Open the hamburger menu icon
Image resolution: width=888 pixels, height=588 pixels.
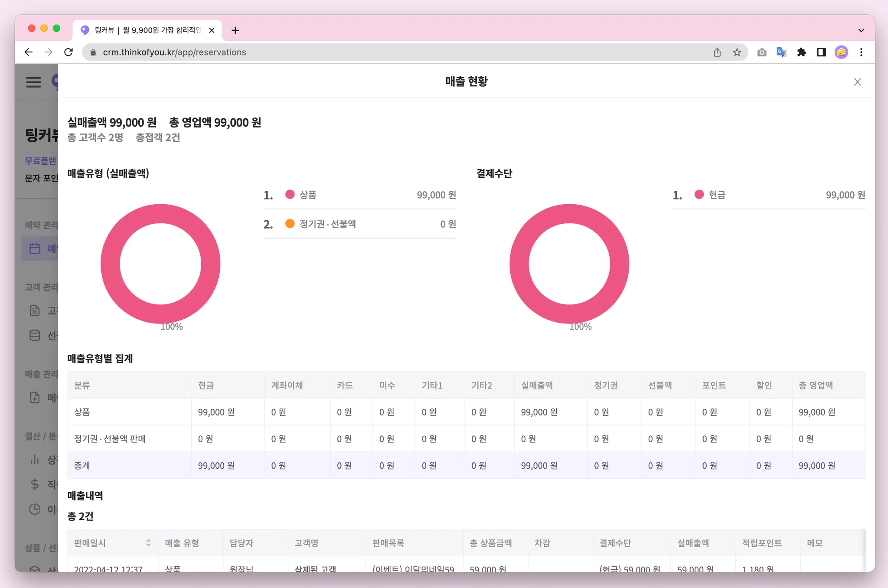click(33, 82)
